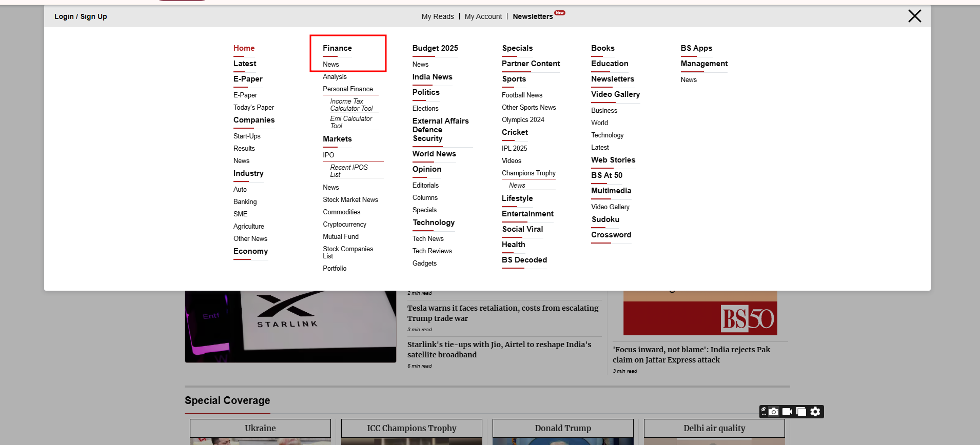Close the navigation menu with the X icon

pos(914,16)
